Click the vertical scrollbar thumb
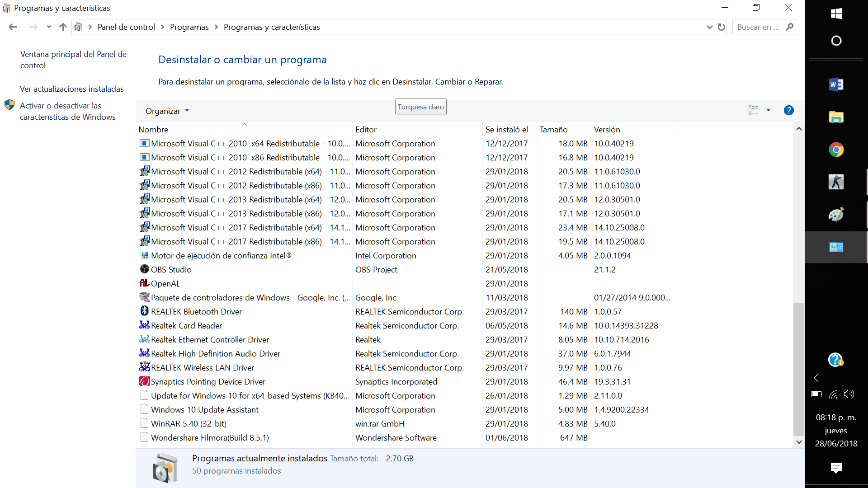Viewport: 868px width, 488px height. [799, 370]
